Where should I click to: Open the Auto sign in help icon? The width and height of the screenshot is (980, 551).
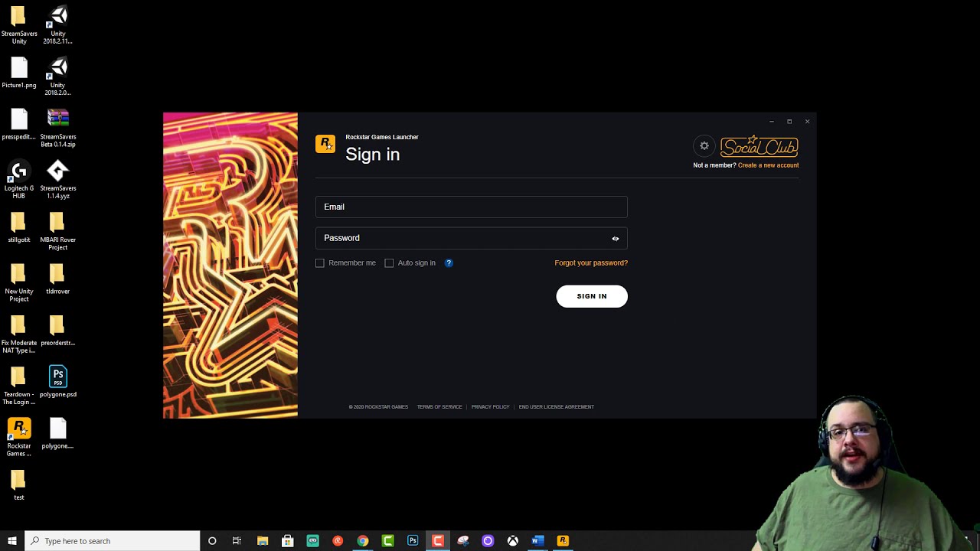(x=449, y=263)
